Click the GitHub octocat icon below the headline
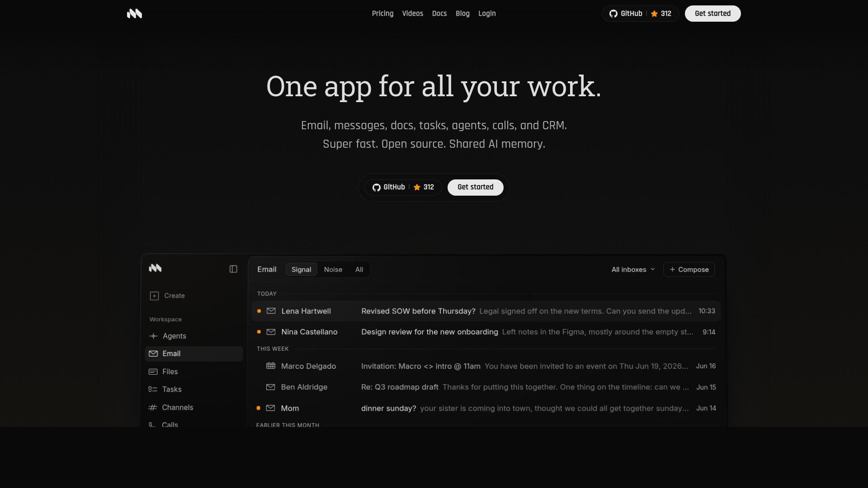 pyautogui.click(x=376, y=188)
